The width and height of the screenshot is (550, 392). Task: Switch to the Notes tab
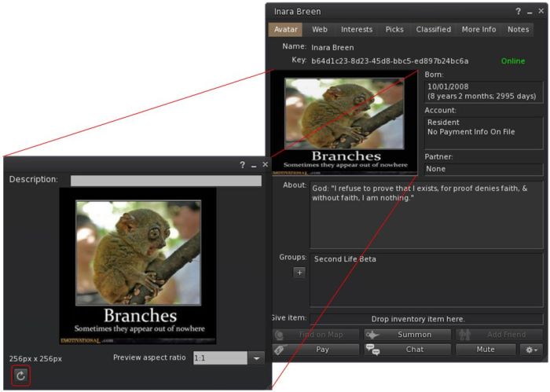pyautogui.click(x=518, y=29)
